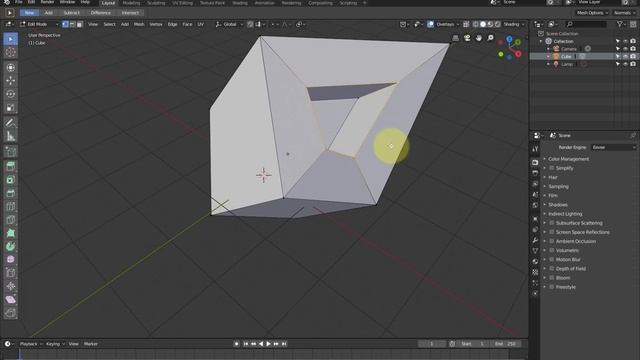Image resolution: width=640 pixels, height=360 pixels.
Task: Activate the 3D Cursor tool
Action: (11, 52)
